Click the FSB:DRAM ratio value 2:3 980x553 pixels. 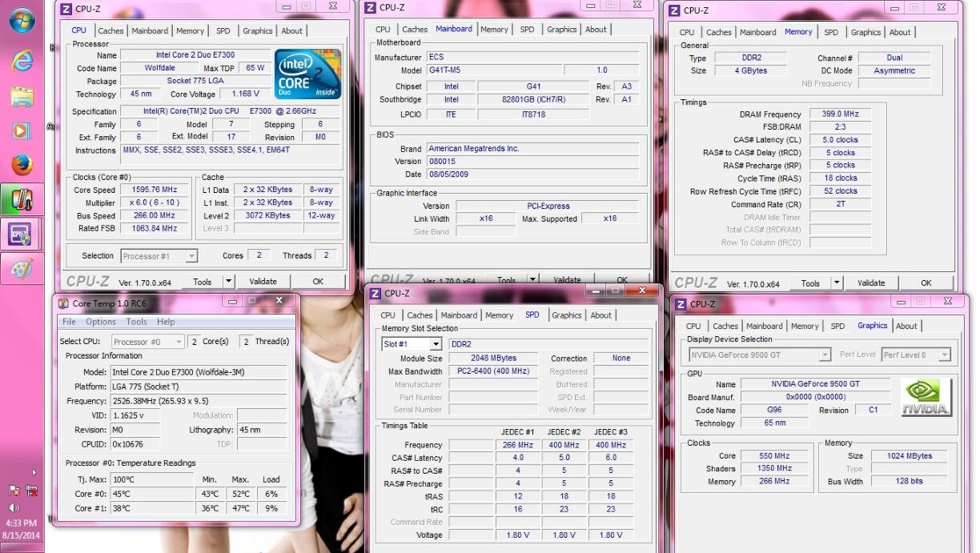pyautogui.click(x=840, y=127)
